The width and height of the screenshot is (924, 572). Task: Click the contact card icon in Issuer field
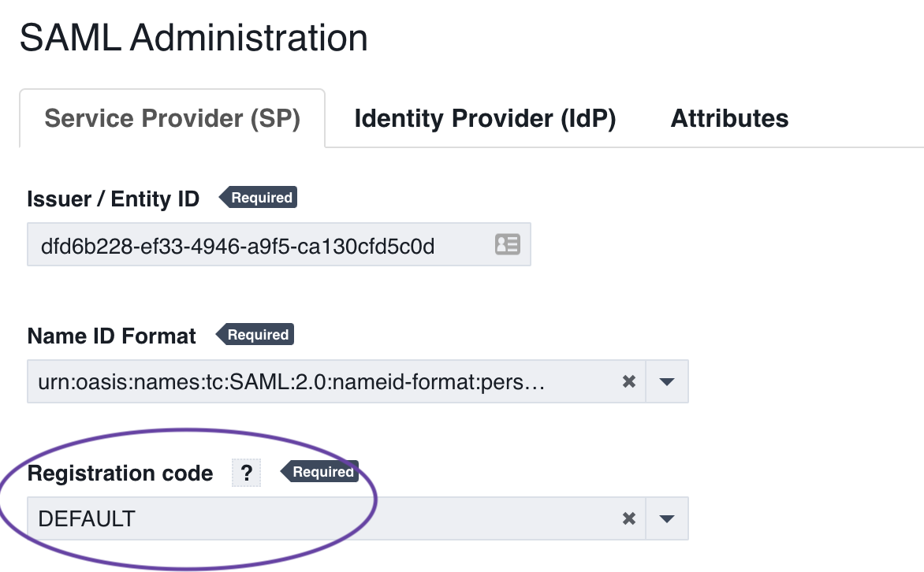pos(508,244)
